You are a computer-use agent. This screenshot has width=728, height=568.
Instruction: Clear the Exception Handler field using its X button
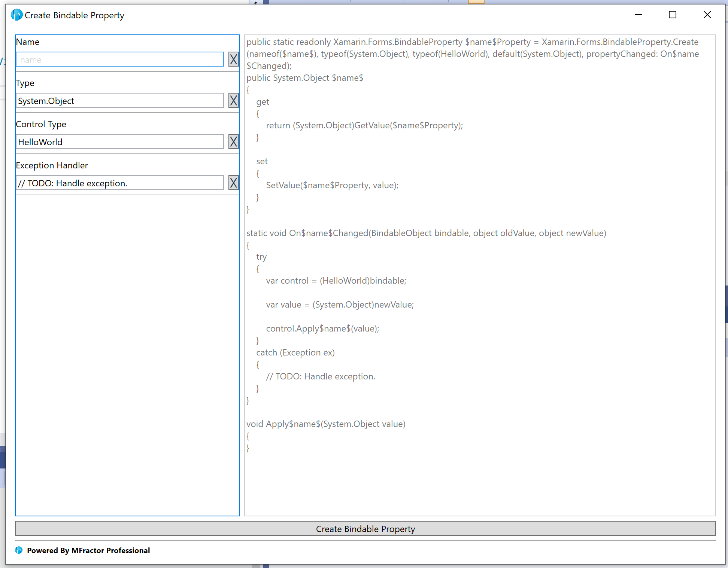pyautogui.click(x=233, y=183)
